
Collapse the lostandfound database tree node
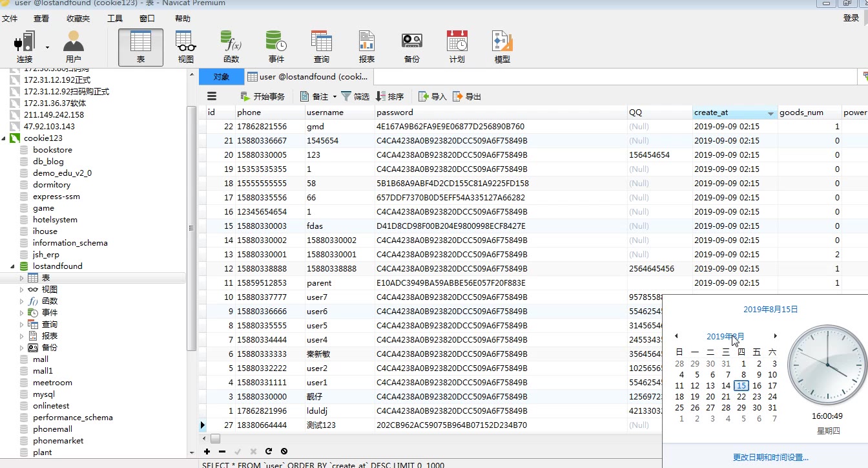(13, 266)
